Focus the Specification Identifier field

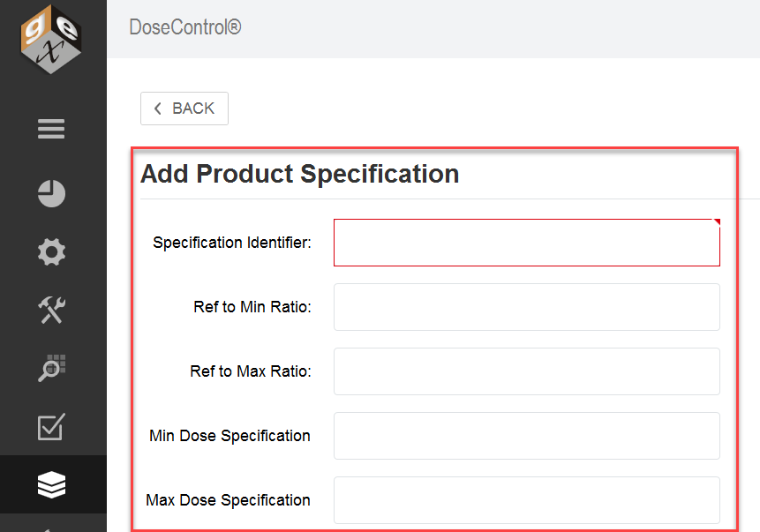click(527, 243)
